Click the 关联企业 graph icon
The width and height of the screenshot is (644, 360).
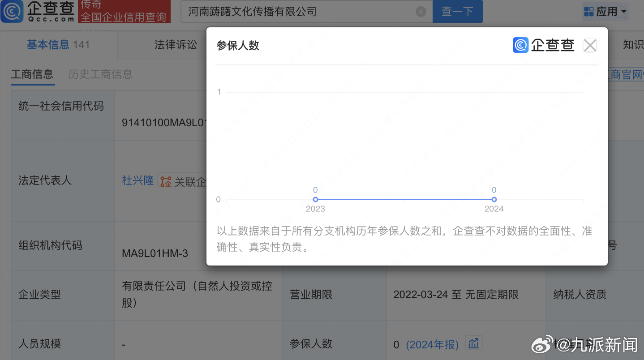click(166, 181)
